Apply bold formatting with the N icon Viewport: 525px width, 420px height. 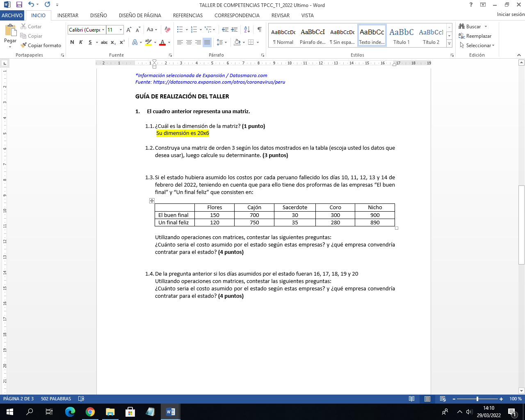pyautogui.click(x=72, y=42)
